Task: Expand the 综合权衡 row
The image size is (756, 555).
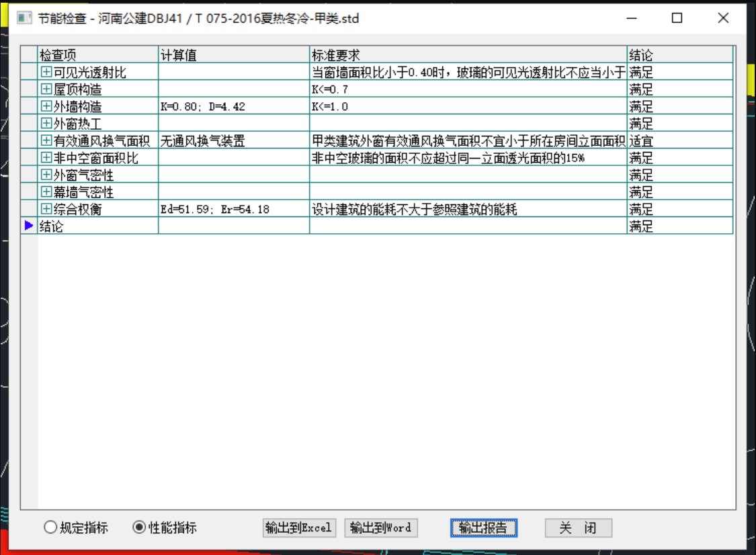Action: pyautogui.click(x=46, y=210)
